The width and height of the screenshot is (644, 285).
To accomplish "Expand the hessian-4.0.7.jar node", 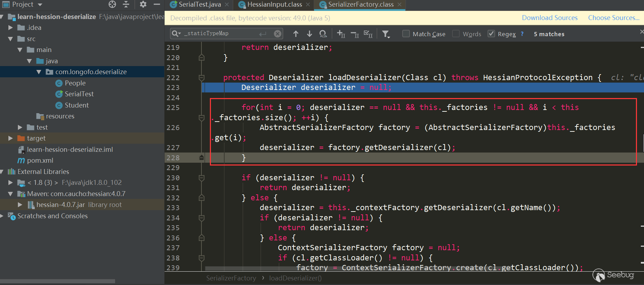I will pos(20,205).
